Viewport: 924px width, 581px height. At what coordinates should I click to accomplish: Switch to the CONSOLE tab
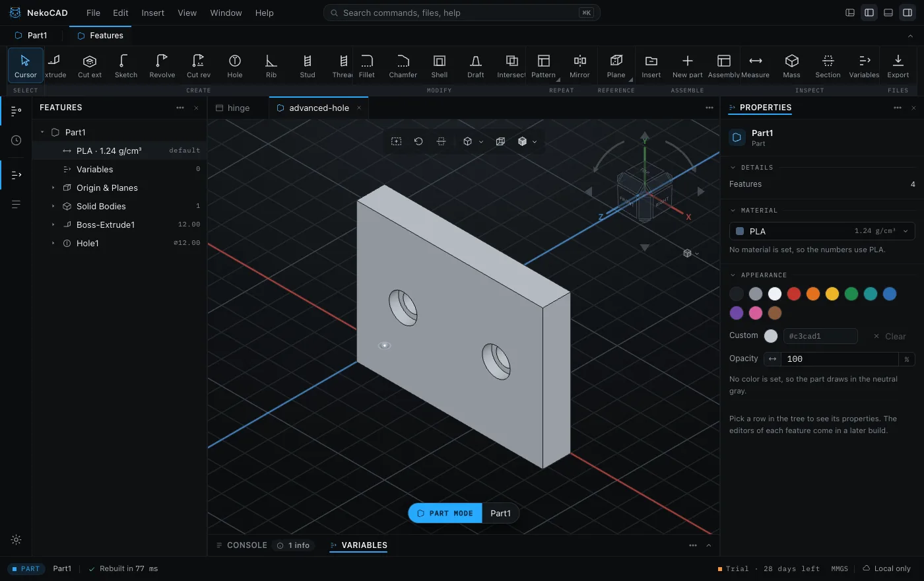tap(242, 545)
